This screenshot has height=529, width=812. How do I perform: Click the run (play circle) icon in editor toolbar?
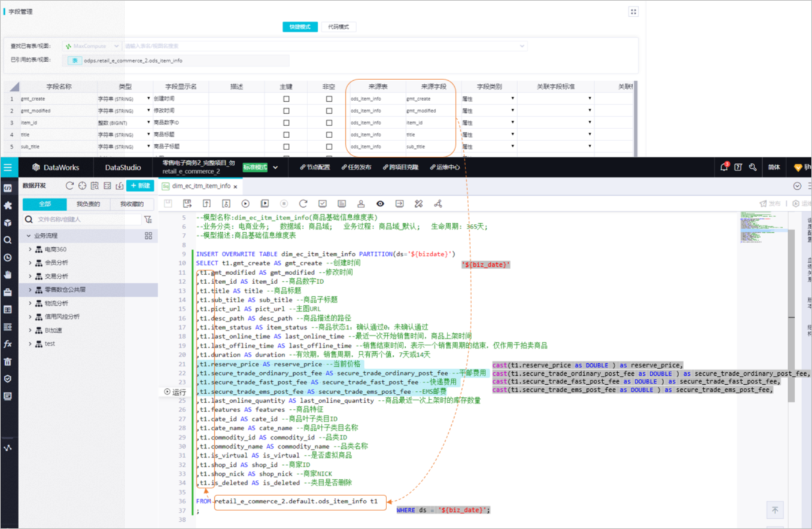245,203
